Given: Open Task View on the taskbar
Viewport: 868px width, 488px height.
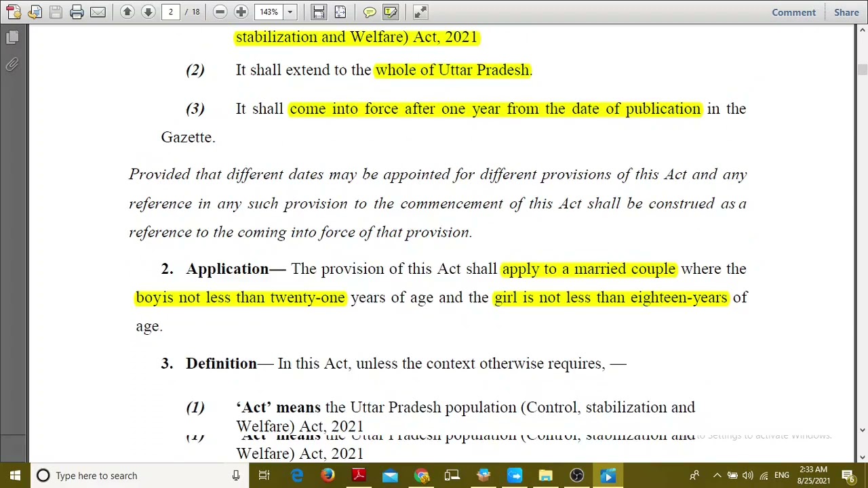Looking at the screenshot, I should point(264,475).
